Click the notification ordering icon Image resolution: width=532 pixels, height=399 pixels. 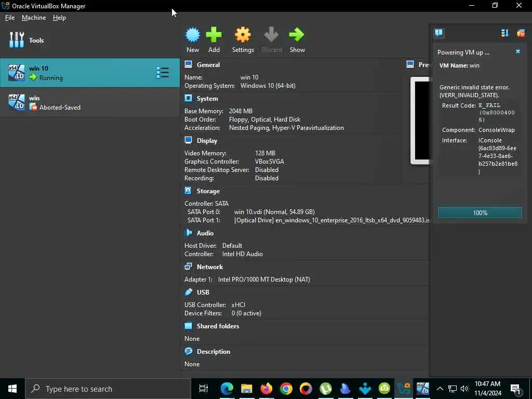coord(505,33)
